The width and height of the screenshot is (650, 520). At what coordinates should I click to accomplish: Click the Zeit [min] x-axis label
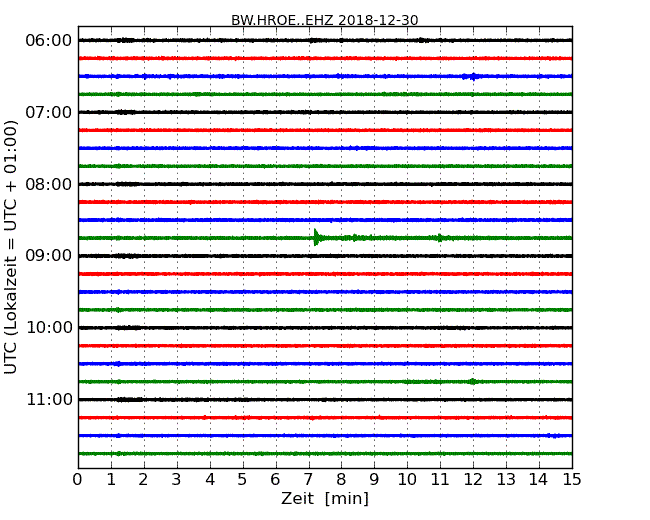tap(325, 498)
